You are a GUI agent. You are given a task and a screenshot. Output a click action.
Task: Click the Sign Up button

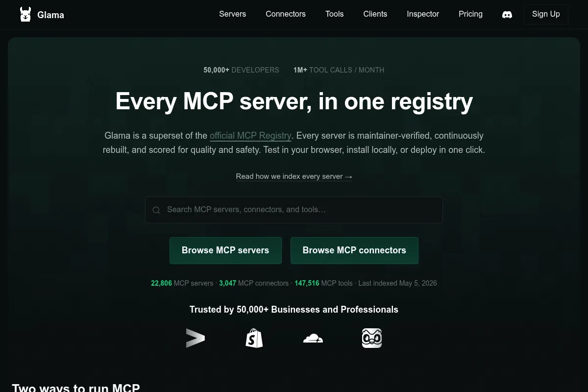(546, 14)
